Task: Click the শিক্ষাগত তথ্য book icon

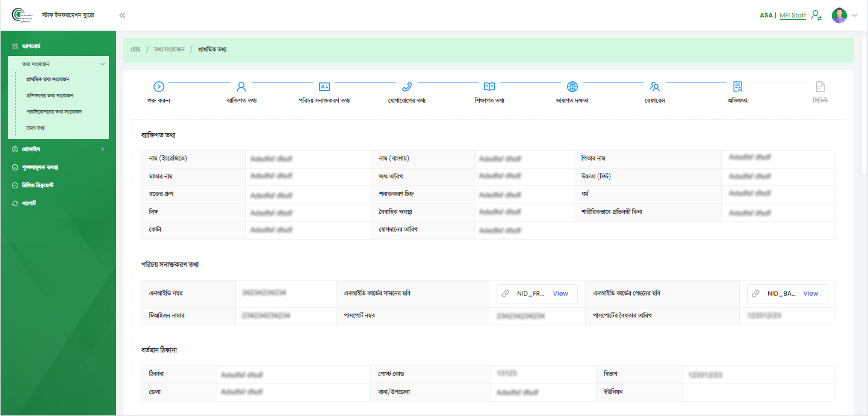Action: (489, 87)
